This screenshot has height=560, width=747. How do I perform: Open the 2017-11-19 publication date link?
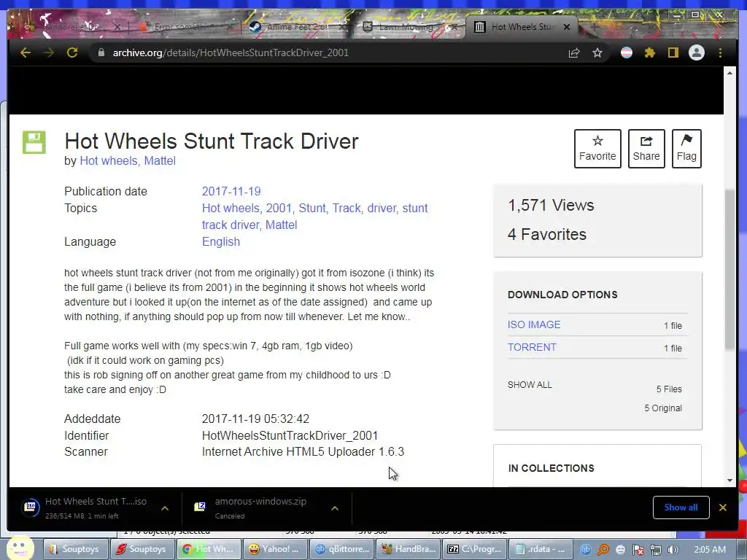click(x=231, y=192)
